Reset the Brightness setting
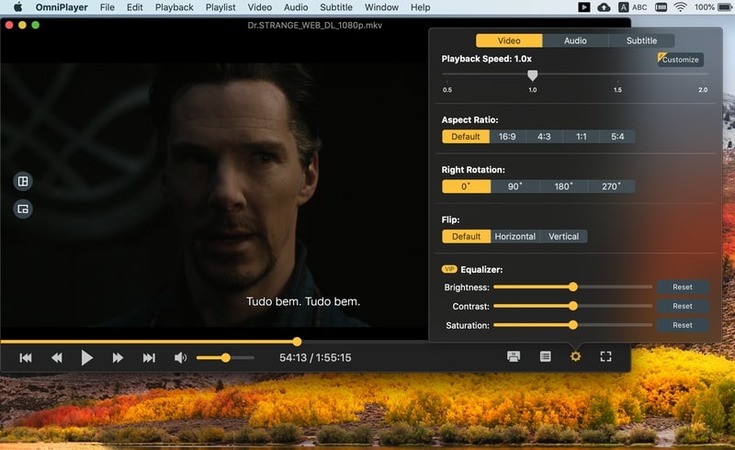This screenshot has height=450, width=735. [x=682, y=287]
